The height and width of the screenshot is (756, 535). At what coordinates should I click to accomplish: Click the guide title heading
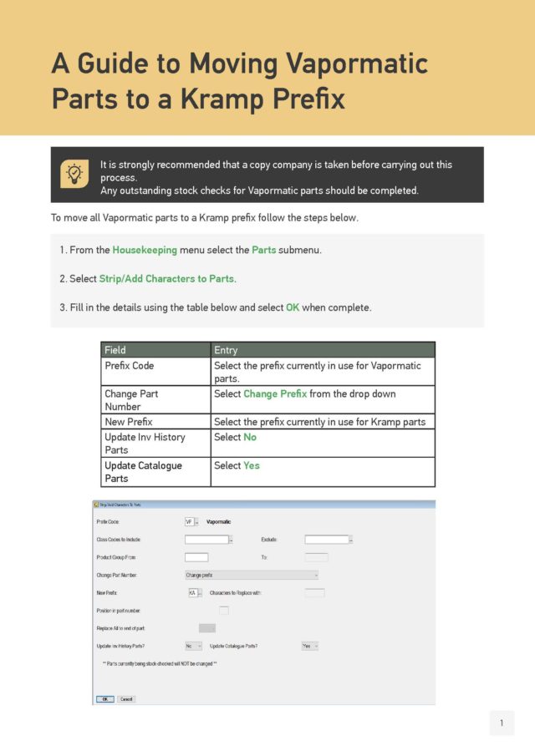pos(240,81)
